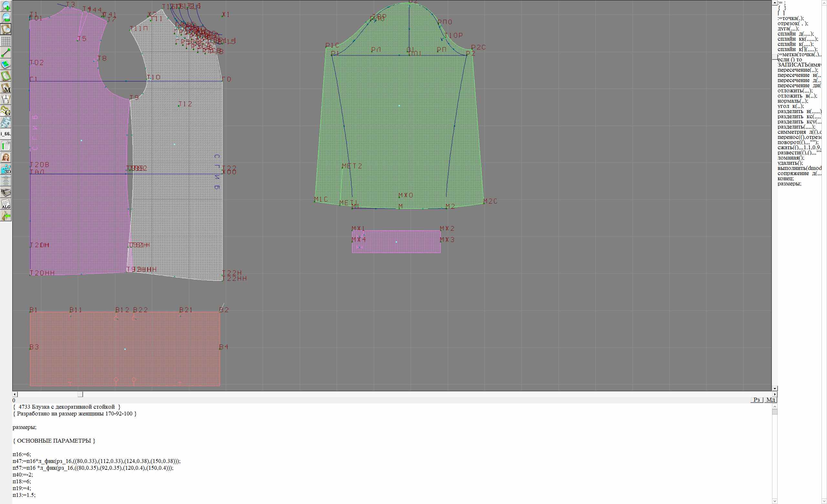Open the i_66 size button

(6, 134)
